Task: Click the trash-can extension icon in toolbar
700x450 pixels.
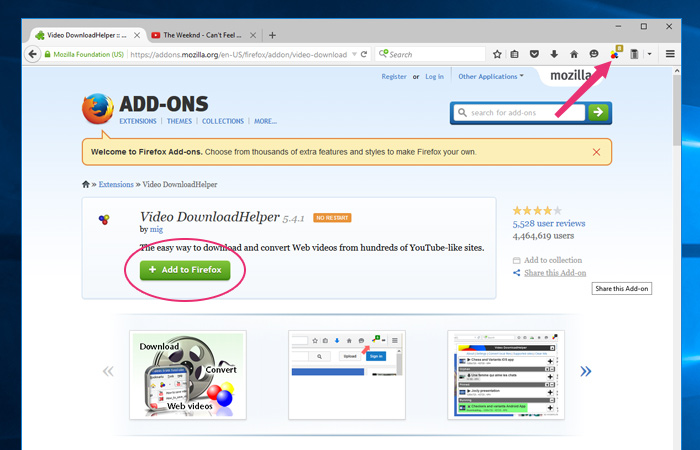Action: click(x=634, y=54)
